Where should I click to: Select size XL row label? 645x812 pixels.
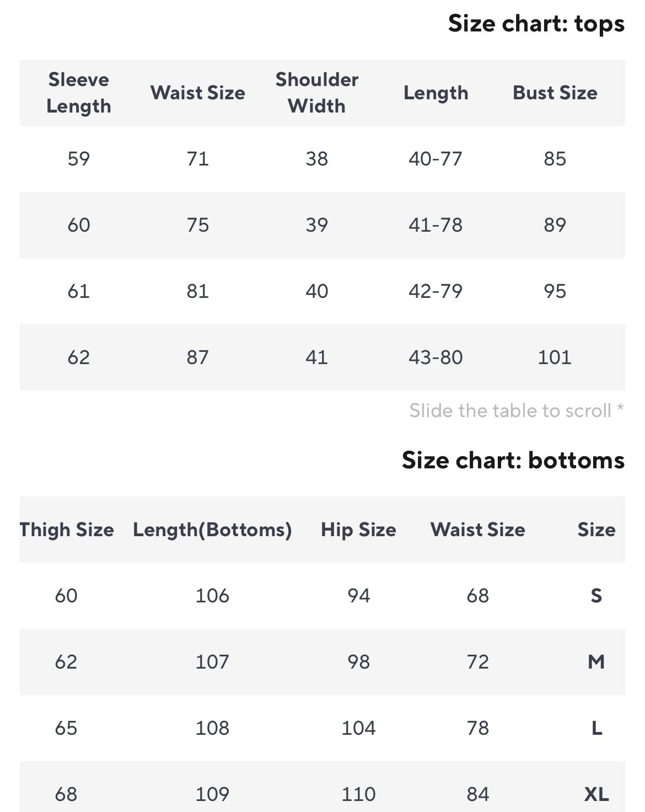[x=596, y=794]
